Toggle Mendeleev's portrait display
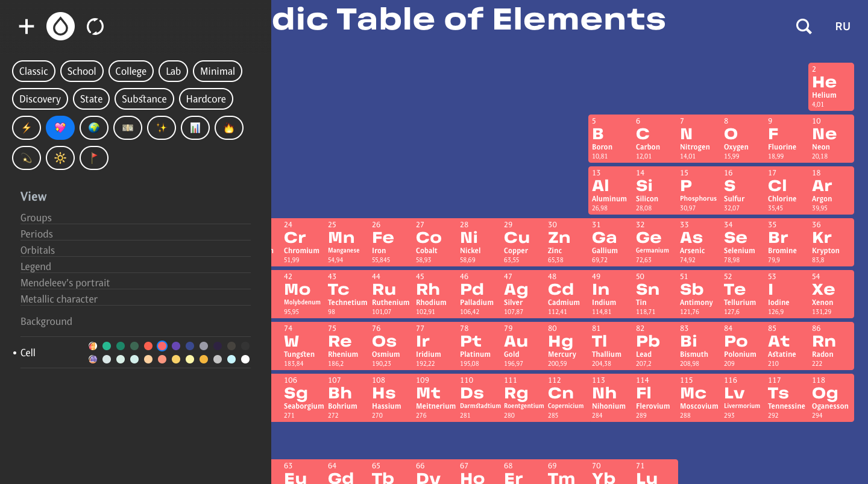The height and width of the screenshot is (484, 868). (65, 283)
